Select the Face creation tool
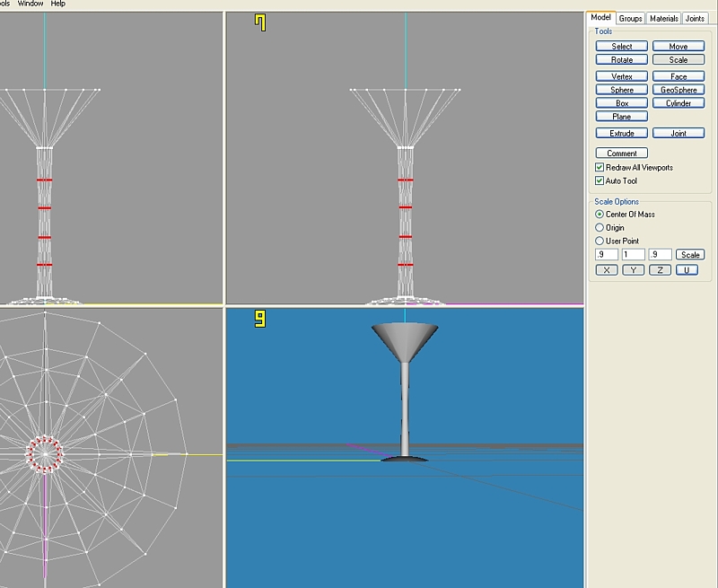718x588 pixels. (678, 76)
